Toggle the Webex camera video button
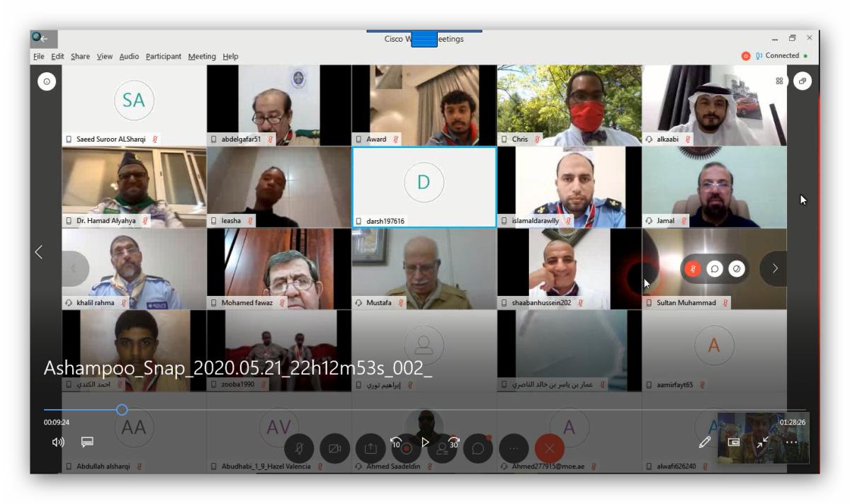This screenshot has height=504, width=850. click(x=335, y=448)
